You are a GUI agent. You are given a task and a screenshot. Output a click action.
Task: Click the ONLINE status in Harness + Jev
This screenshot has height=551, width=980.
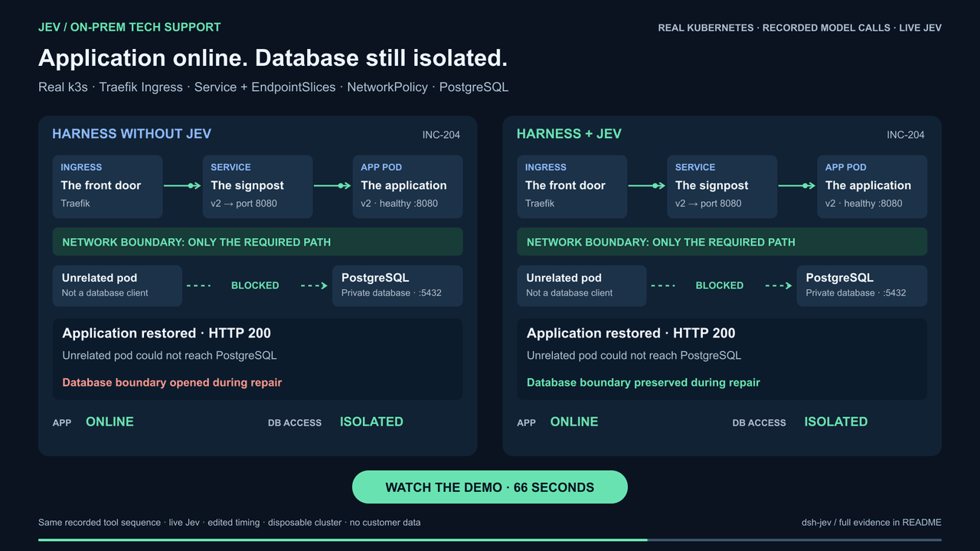[574, 422]
